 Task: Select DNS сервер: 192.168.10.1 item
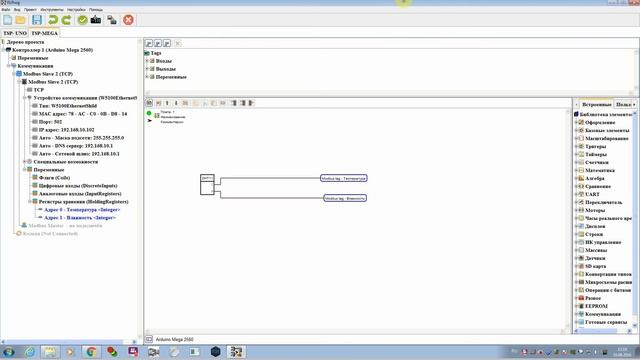pos(76,146)
